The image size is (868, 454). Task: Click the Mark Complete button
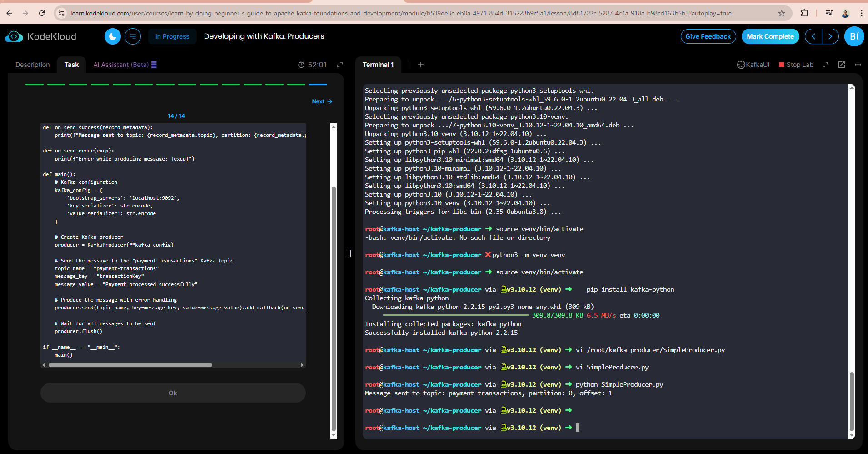(x=770, y=36)
